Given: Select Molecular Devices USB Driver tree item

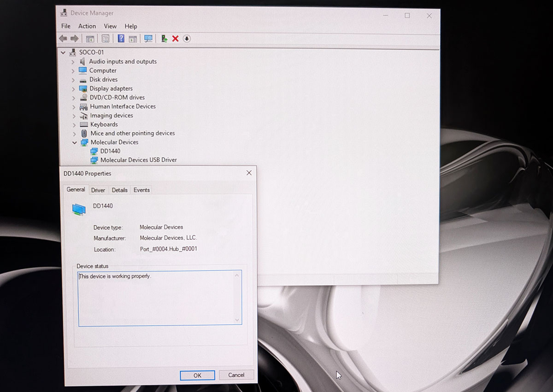Looking at the screenshot, I should 138,160.
